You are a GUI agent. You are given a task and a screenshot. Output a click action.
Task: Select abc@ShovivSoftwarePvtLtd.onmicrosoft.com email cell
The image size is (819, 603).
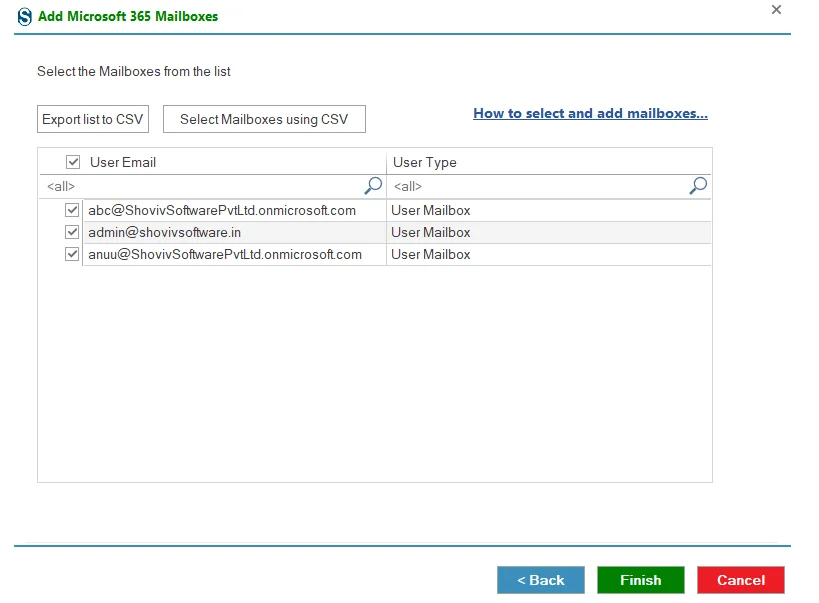[x=235, y=210]
